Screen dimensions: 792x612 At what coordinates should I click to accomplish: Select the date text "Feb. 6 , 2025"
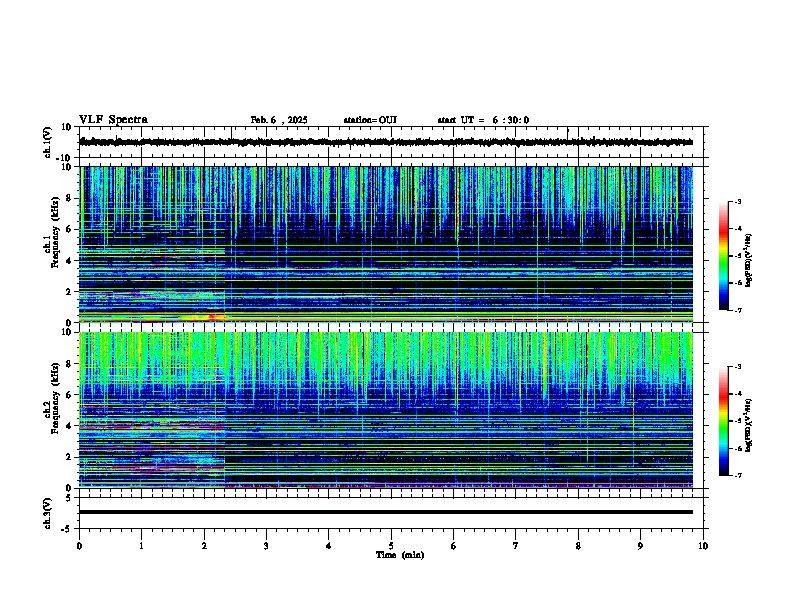coord(279,120)
